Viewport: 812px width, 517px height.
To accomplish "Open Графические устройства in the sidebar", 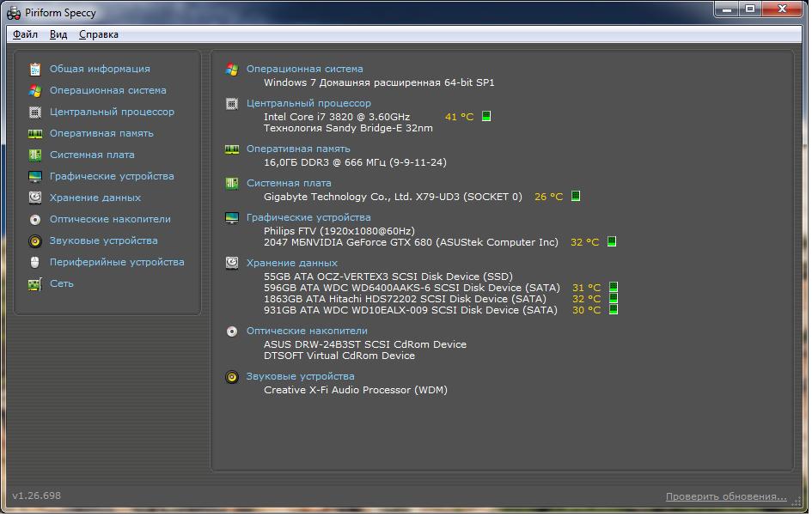I will (112, 176).
